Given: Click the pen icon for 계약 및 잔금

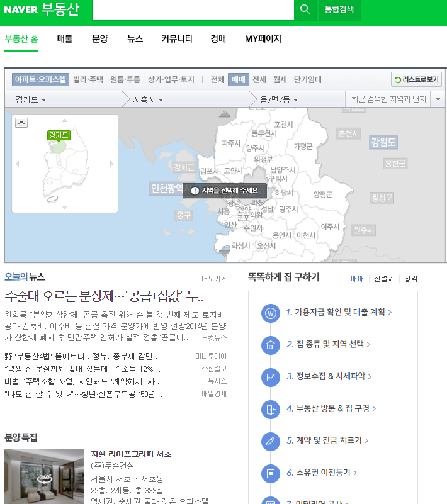Looking at the screenshot, I should tap(271, 442).
